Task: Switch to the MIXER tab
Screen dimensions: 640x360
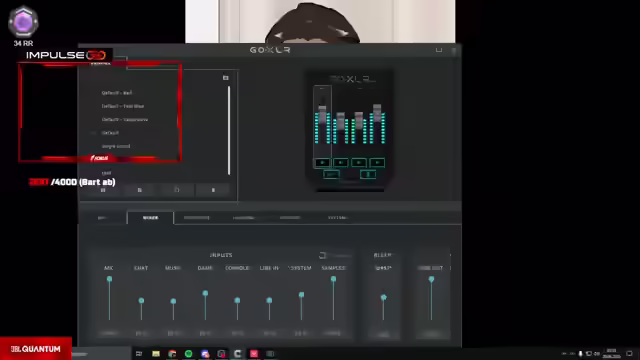Action: coord(150,218)
